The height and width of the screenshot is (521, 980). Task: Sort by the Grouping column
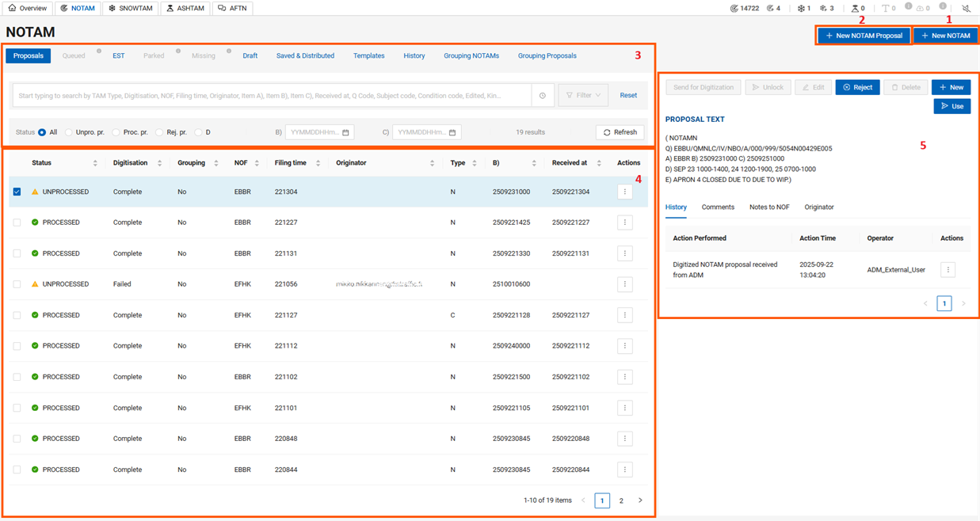click(215, 163)
